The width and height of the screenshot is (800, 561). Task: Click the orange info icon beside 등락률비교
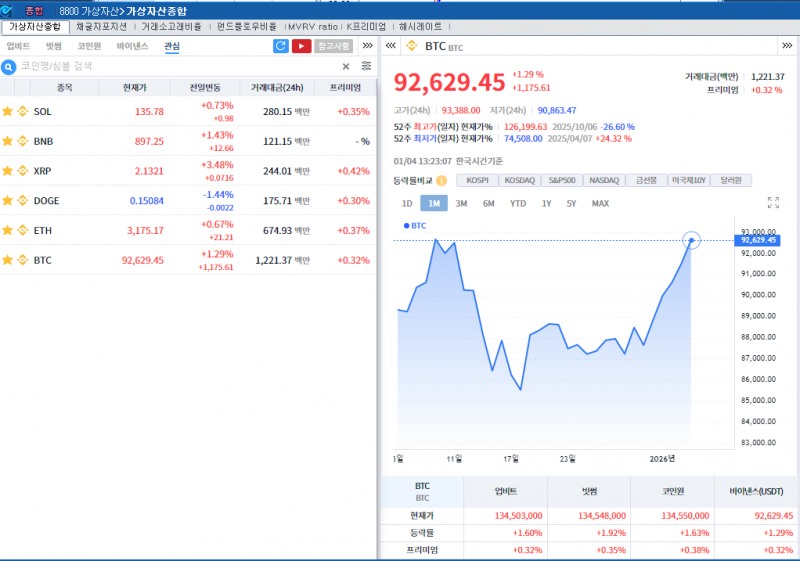point(441,181)
